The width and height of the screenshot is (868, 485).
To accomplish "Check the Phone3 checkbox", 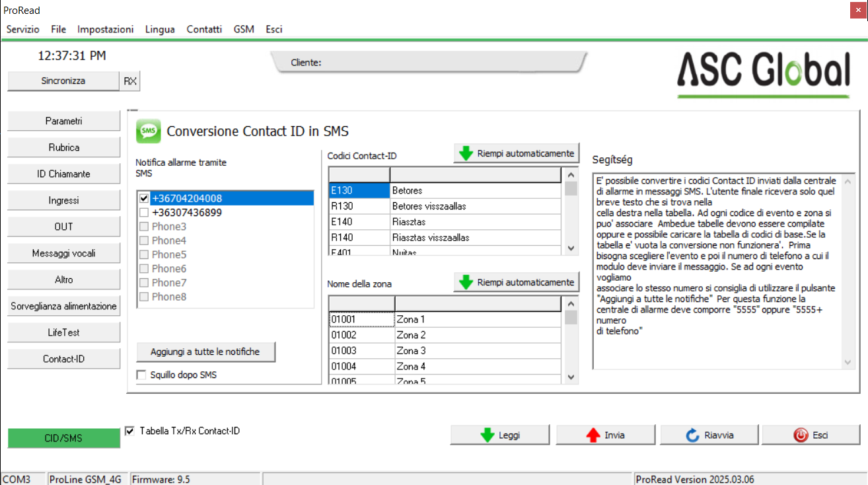I will click(x=144, y=227).
